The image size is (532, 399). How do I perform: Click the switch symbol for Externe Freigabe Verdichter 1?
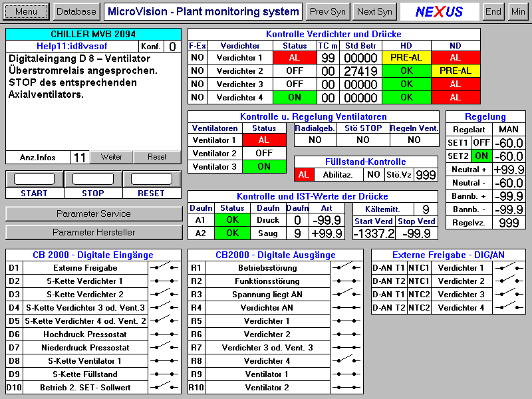(509, 267)
